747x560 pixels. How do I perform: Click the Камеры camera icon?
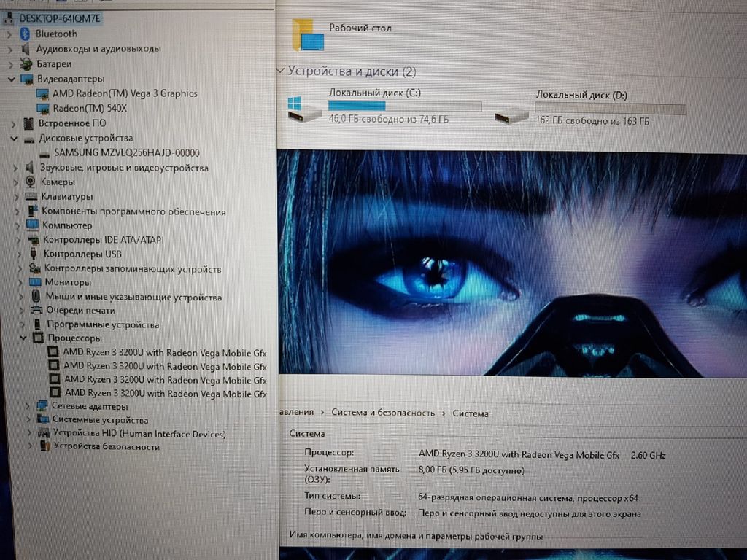click(31, 182)
